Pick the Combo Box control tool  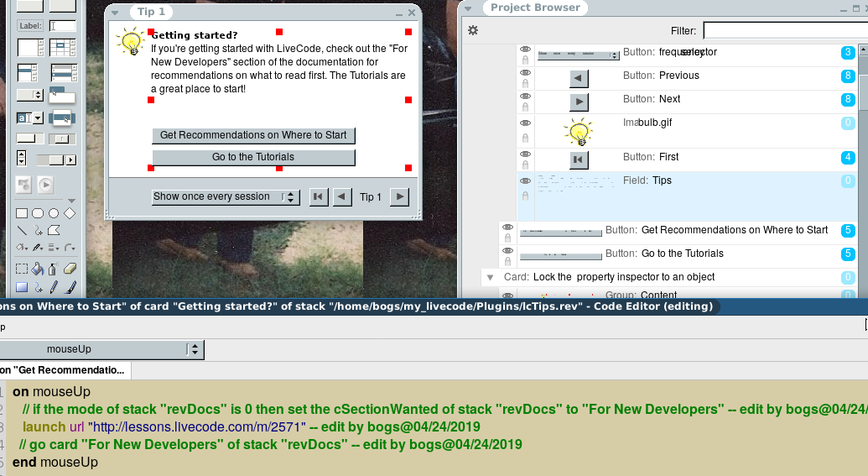click(30, 118)
